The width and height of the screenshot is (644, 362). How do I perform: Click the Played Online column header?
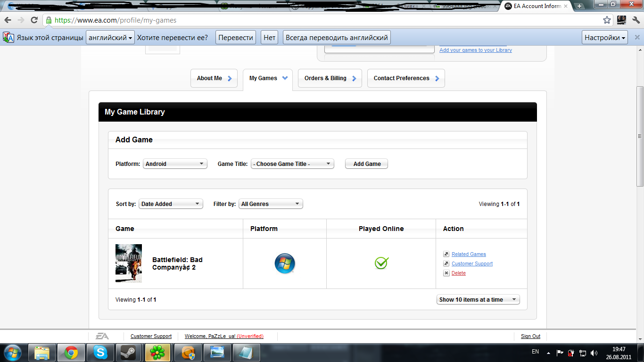coord(381,229)
